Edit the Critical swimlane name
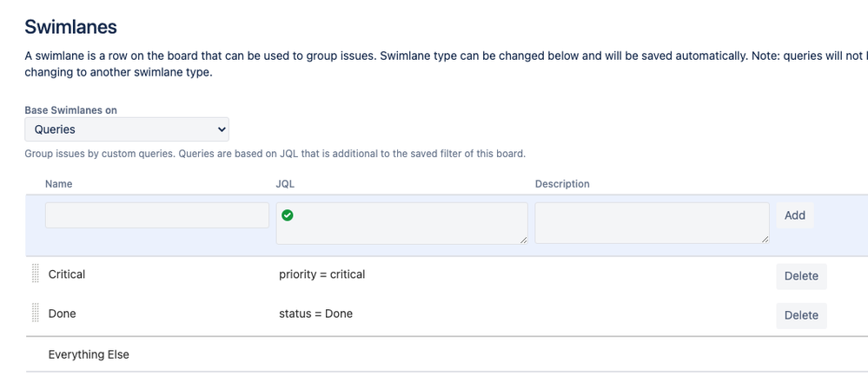 (67, 274)
